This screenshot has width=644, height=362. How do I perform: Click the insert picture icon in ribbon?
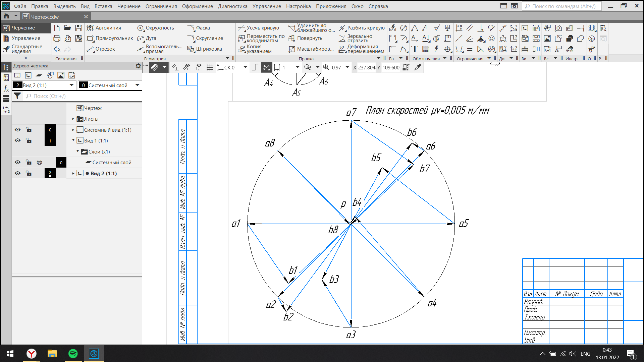tap(547, 39)
